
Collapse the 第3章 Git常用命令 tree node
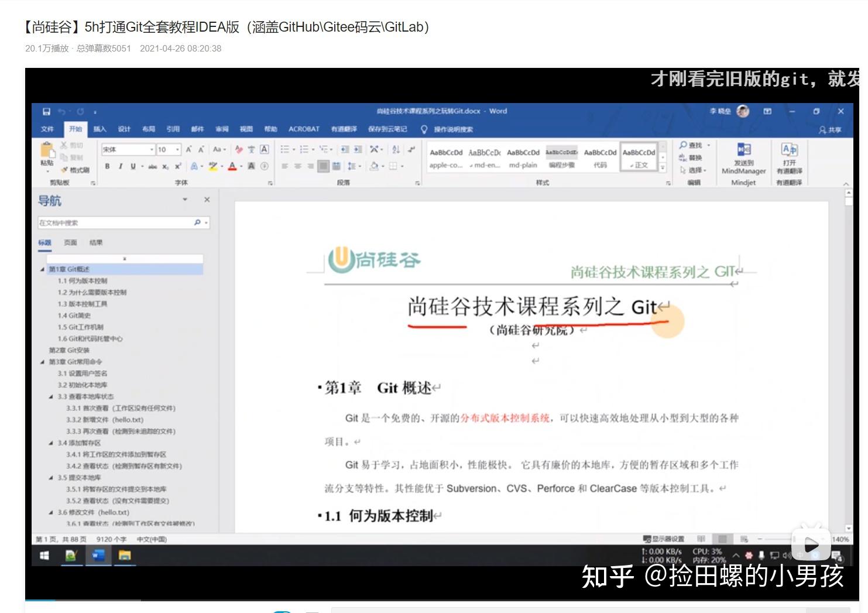coord(41,361)
